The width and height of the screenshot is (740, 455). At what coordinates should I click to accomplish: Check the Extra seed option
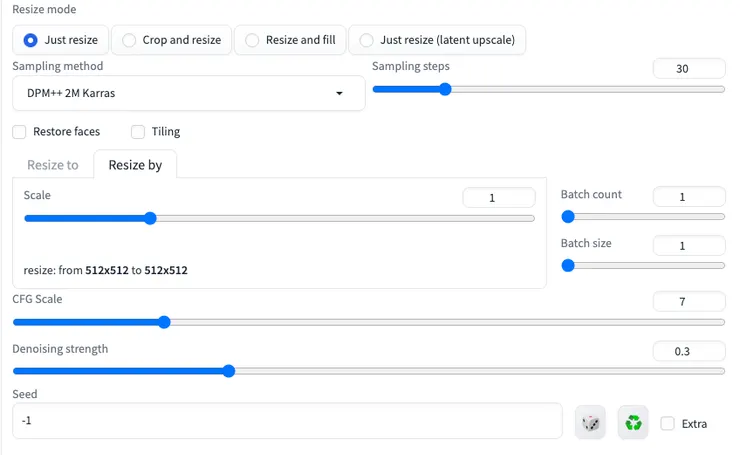point(668,423)
